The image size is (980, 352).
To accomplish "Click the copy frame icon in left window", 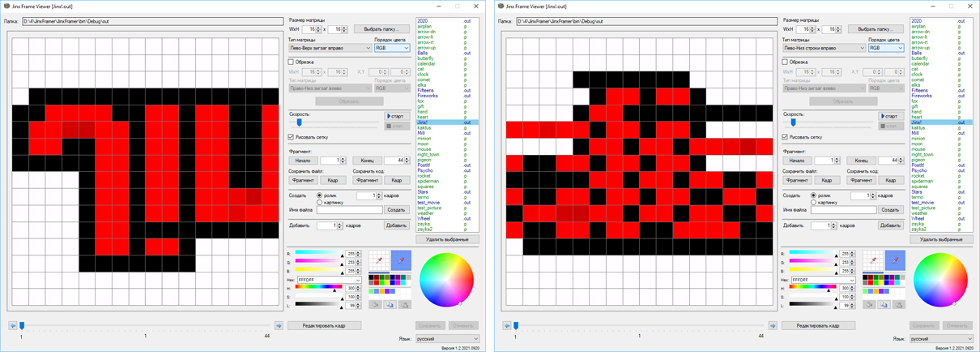I will click(x=390, y=305).
